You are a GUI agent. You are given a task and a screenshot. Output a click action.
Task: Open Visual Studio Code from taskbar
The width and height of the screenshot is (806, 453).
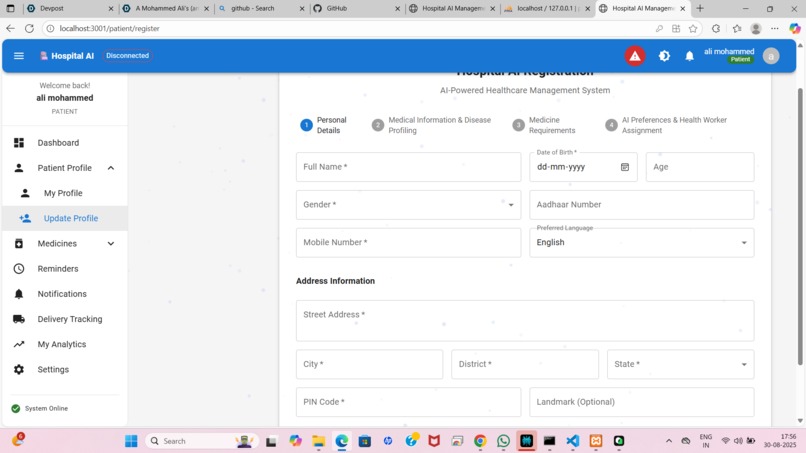[x=573, y=441]
